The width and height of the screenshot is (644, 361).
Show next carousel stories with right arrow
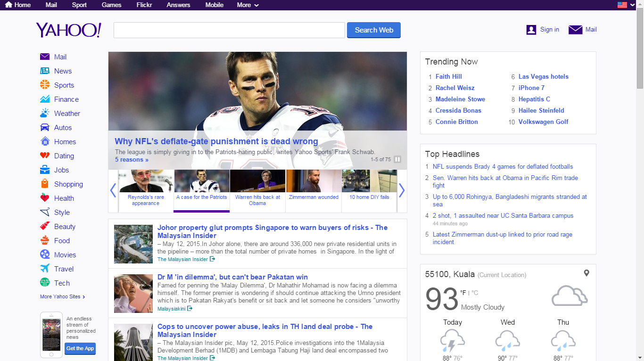pyautogui.click(x=402, y=190)
